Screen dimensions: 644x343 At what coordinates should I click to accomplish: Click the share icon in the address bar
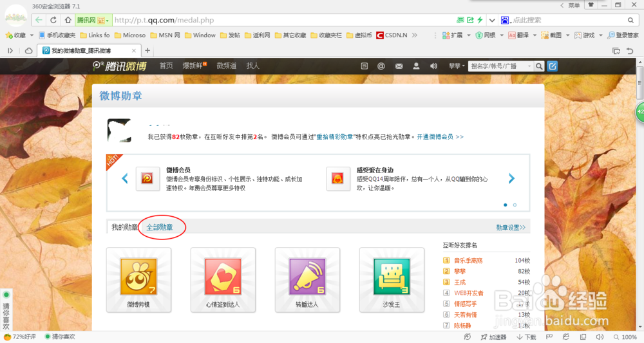470,20
